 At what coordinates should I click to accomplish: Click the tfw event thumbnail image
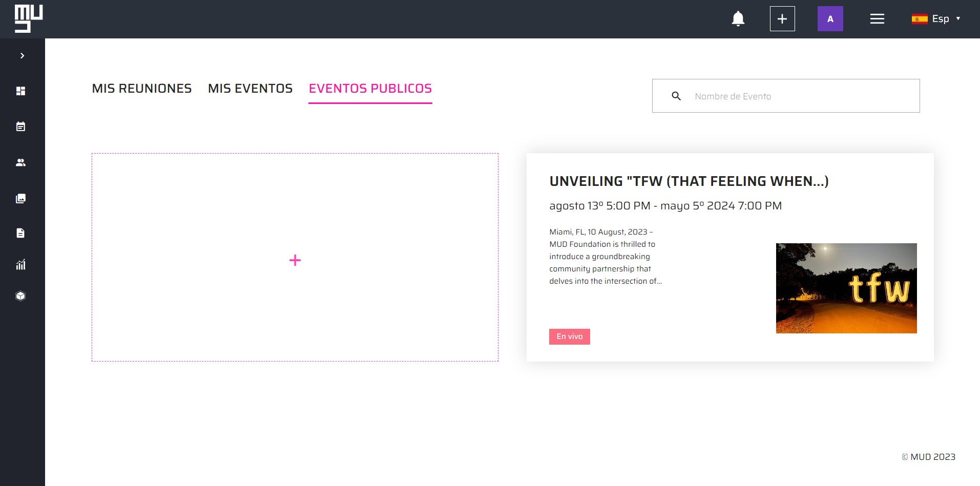846,288
